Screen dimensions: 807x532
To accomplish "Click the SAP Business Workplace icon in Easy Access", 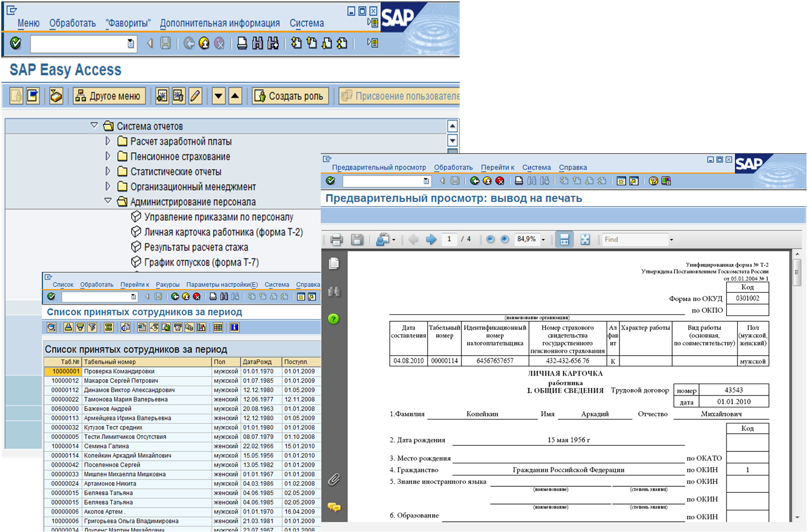I will click(x=56, y=96).
